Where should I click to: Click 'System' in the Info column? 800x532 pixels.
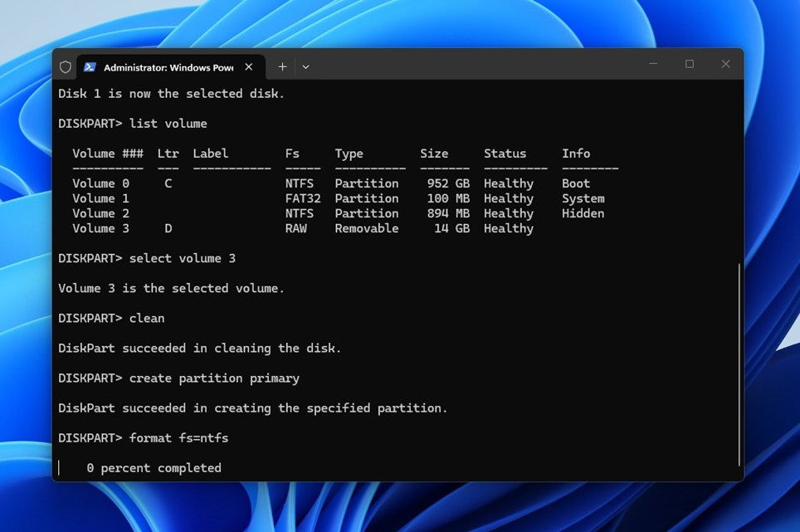tap(583, 198)
